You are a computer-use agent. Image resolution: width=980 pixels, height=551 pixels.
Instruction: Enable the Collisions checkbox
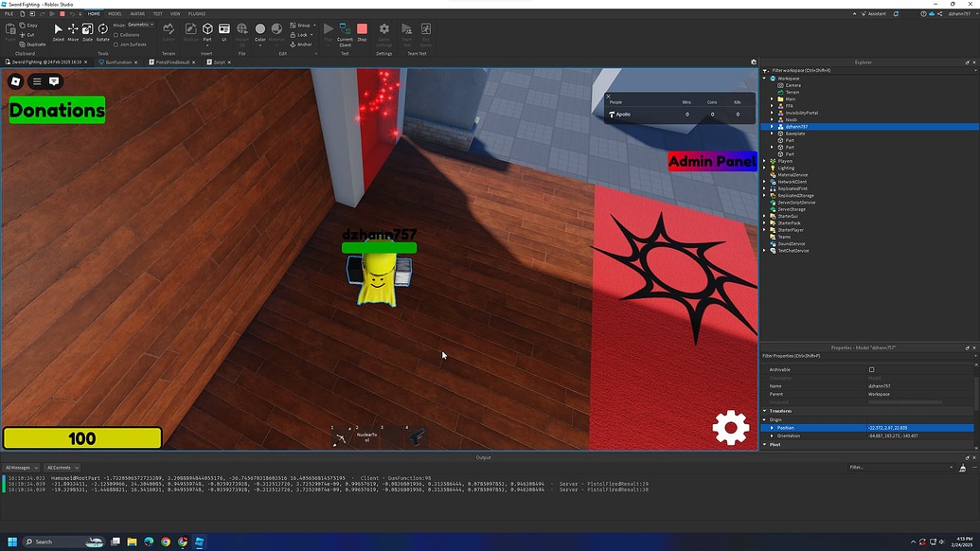click(116, 34)
